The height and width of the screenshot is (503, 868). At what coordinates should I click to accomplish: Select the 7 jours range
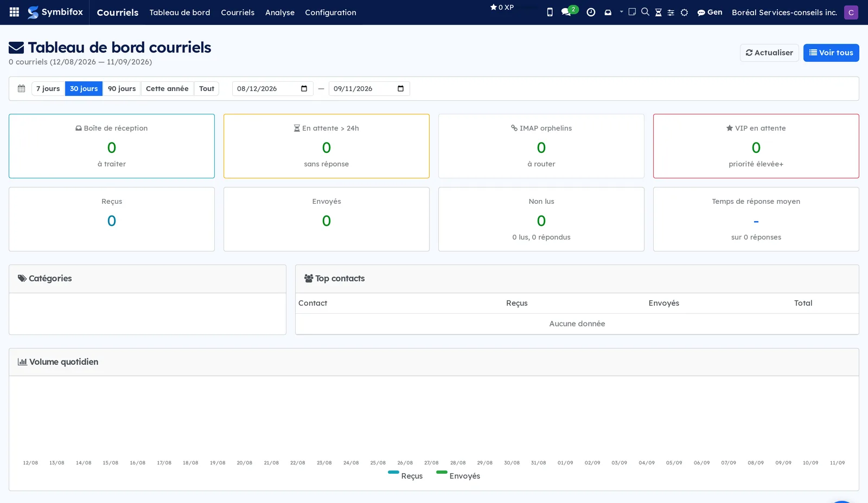48,88
